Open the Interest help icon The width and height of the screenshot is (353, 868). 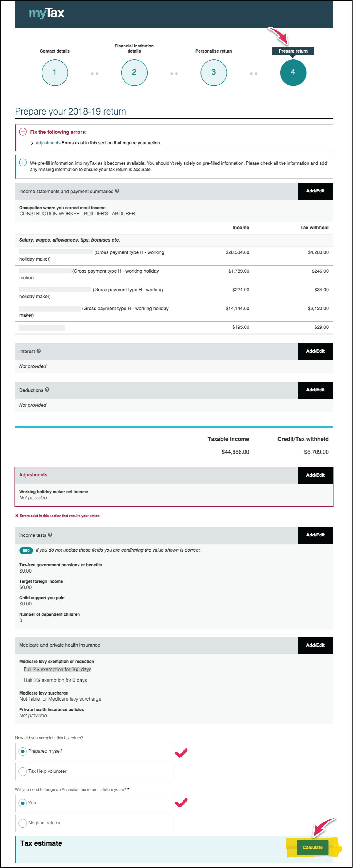coord(39,351)
